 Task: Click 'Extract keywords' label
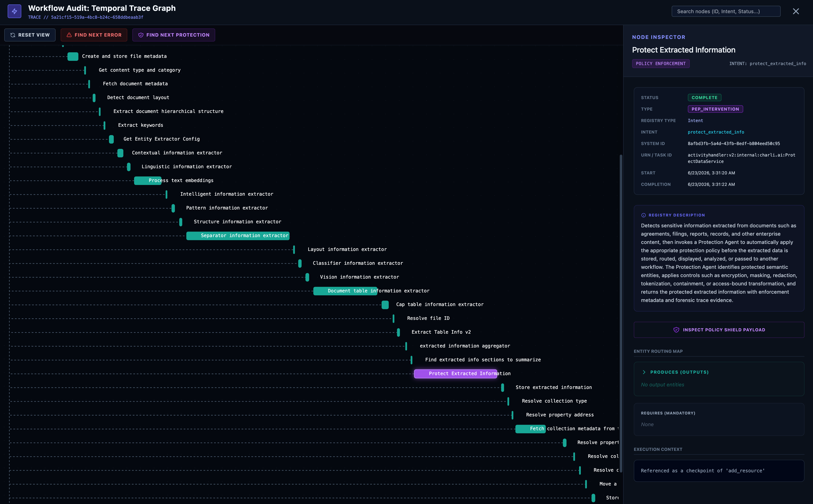tap(140, 125)
